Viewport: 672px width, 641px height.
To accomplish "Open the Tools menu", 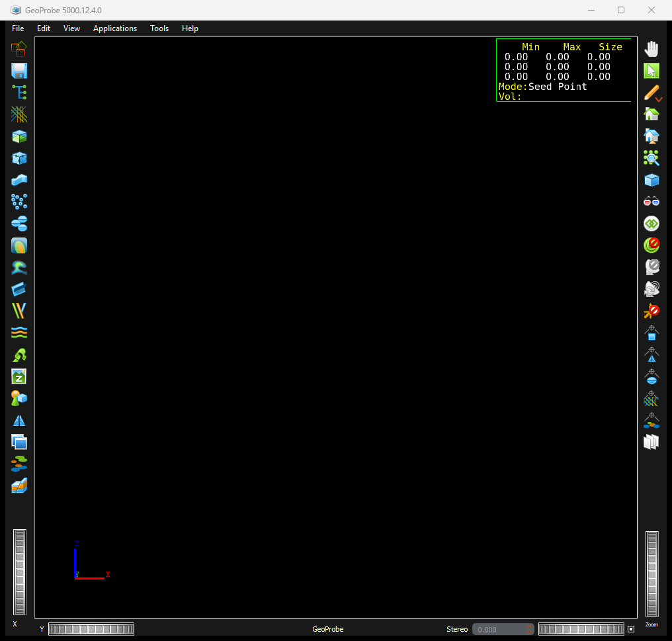I will pyautogui.click(x=159, y=28).
